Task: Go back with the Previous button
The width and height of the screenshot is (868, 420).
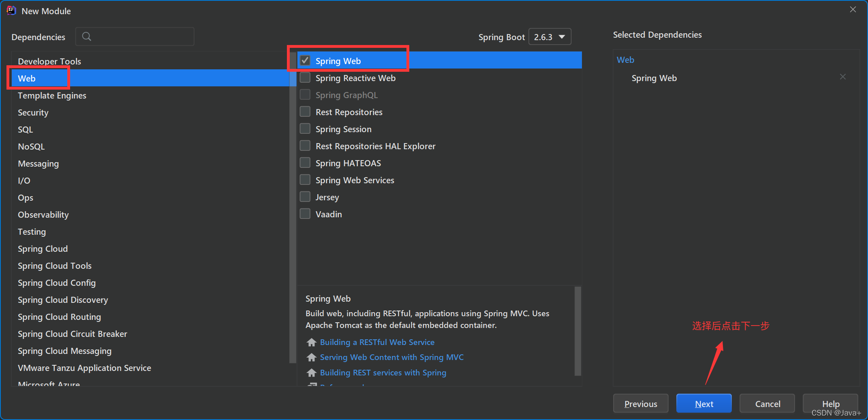Action: point(641,403)
